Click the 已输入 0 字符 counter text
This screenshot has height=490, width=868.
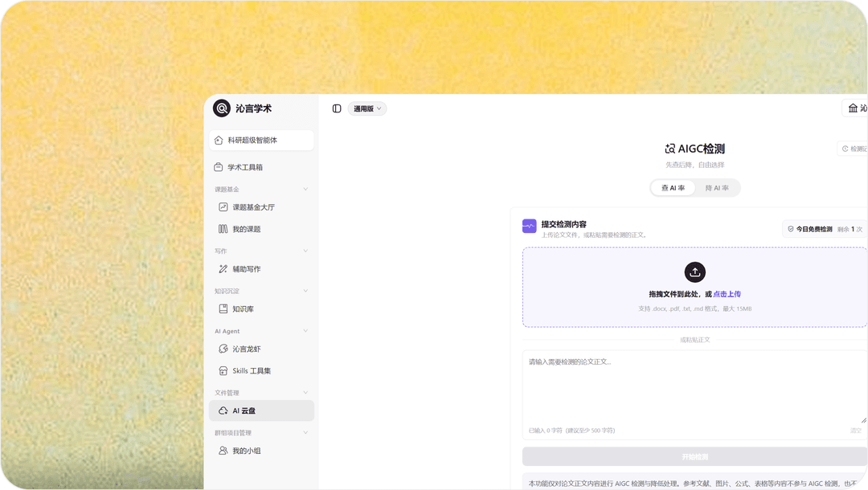(x=572, y=431)
